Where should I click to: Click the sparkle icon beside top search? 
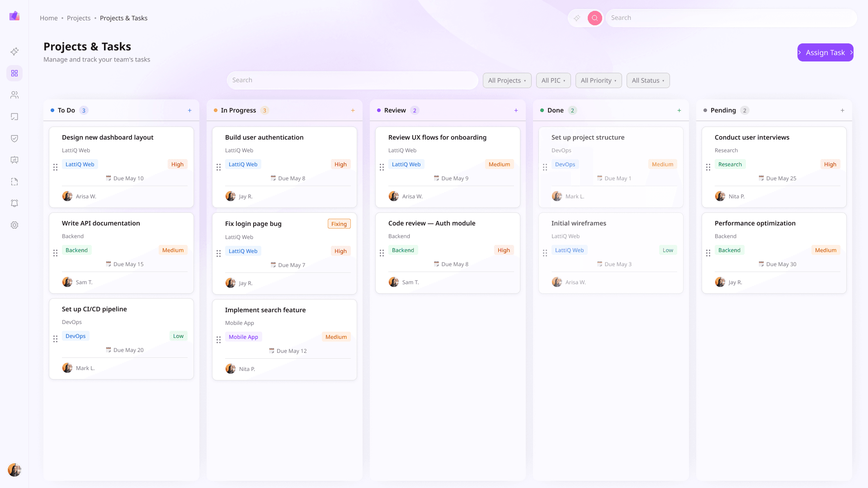pos(577,18)
